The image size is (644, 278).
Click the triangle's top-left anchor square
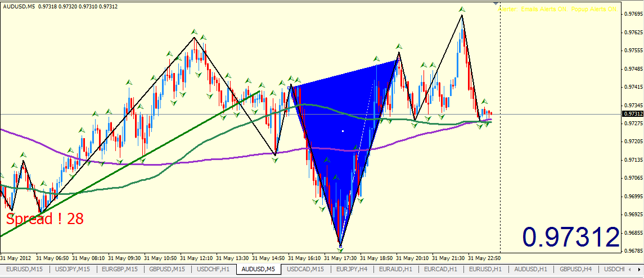tap(289, 88)
